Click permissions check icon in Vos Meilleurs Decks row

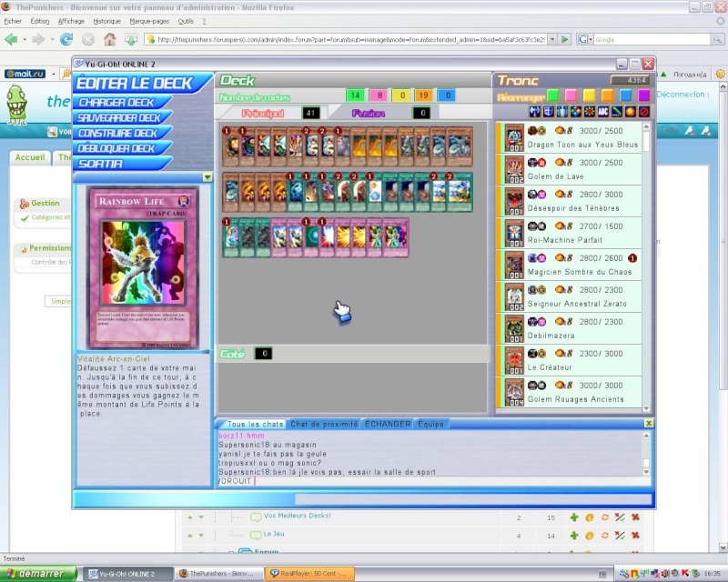(620, 517)
